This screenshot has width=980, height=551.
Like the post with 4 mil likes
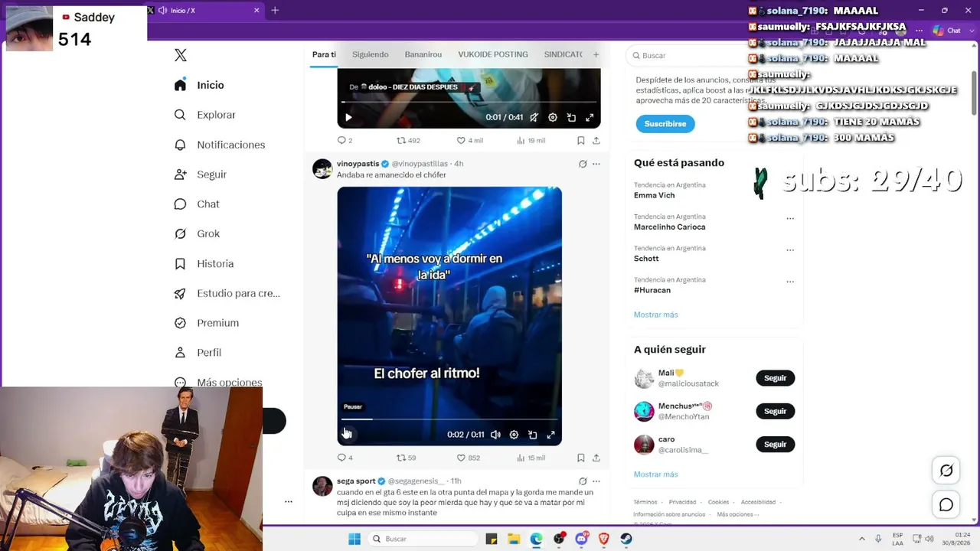469,141
